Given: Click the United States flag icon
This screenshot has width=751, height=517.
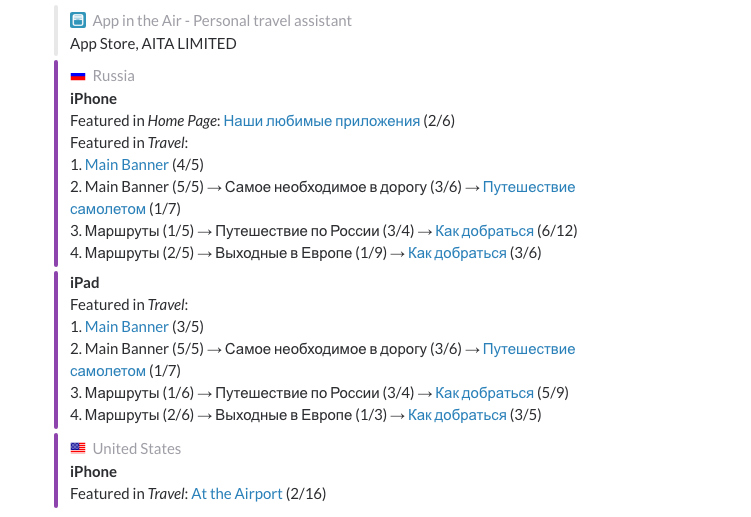Looking at the screenshot, I should [x=78, y=449].
